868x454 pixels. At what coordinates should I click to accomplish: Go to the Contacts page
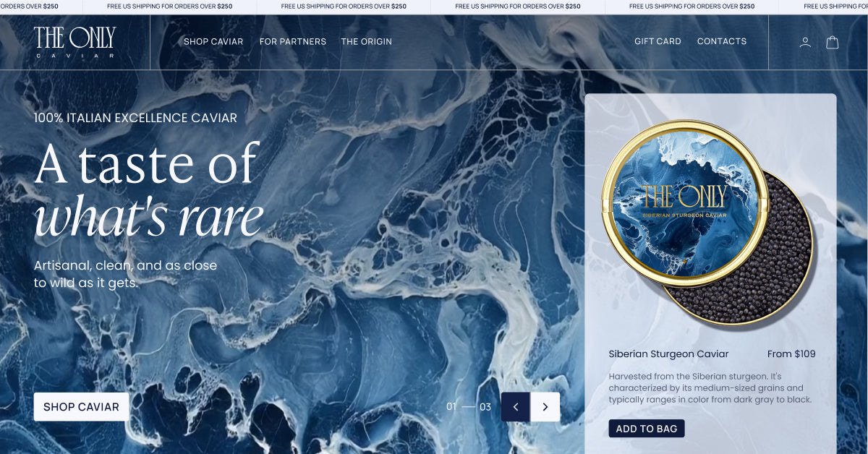(x=722, y=42)
